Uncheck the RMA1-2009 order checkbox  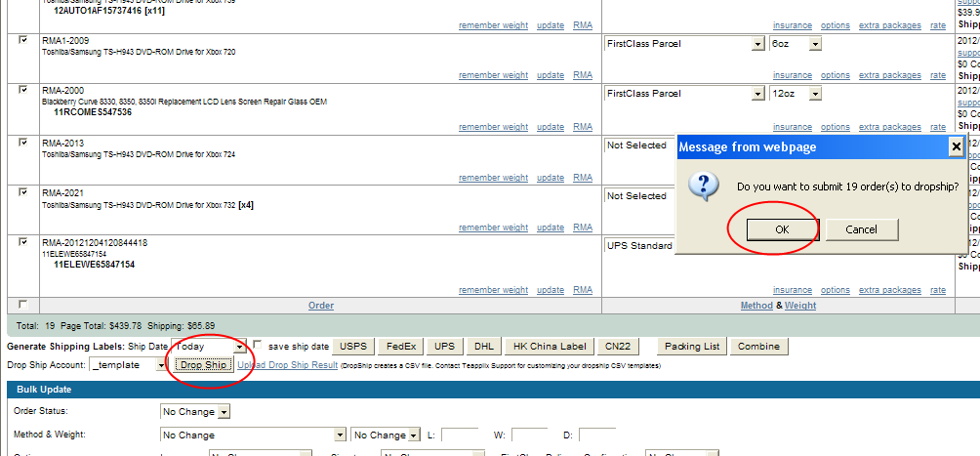(23, 40)
